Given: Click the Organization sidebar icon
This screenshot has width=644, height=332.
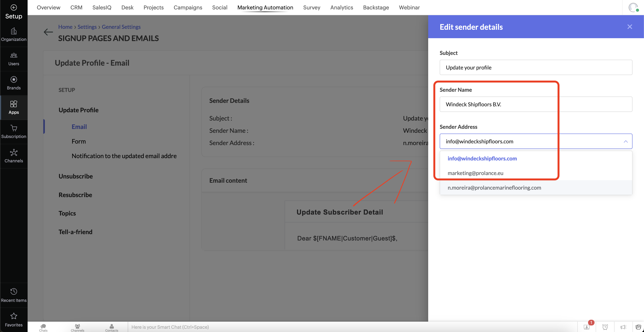Looking at the screenshot, I should (x=13, y=31).
